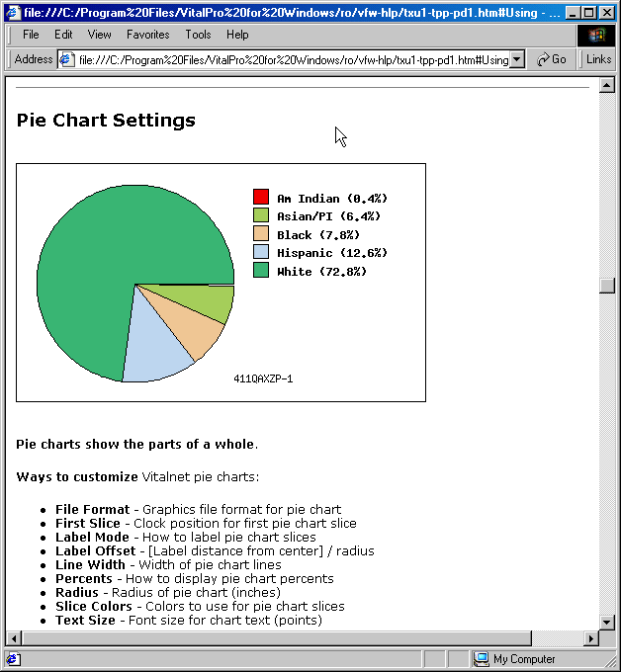Click 'Pie charts show the parts of a whole'
The image size is (621, 672).
pos(135,445)
